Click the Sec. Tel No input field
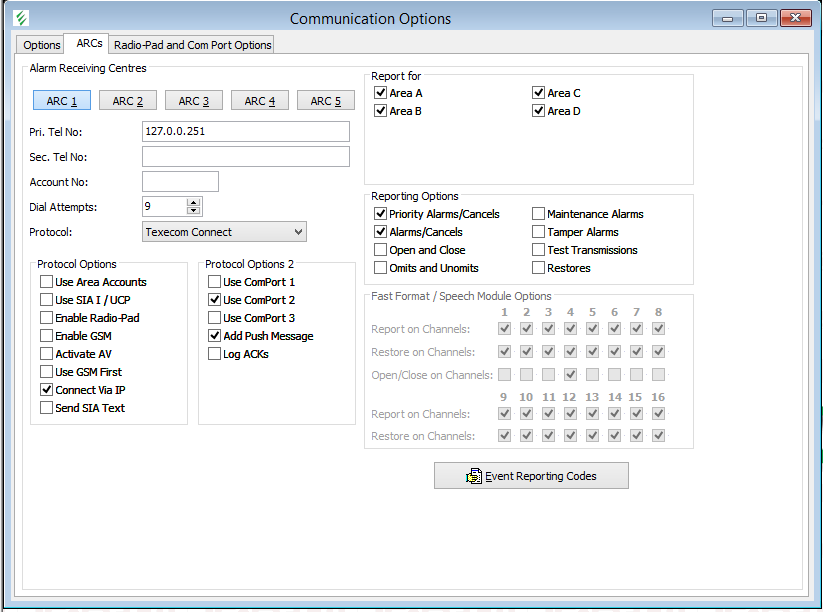The width and height of the screenshot is (823, 612). click(246, 156)
